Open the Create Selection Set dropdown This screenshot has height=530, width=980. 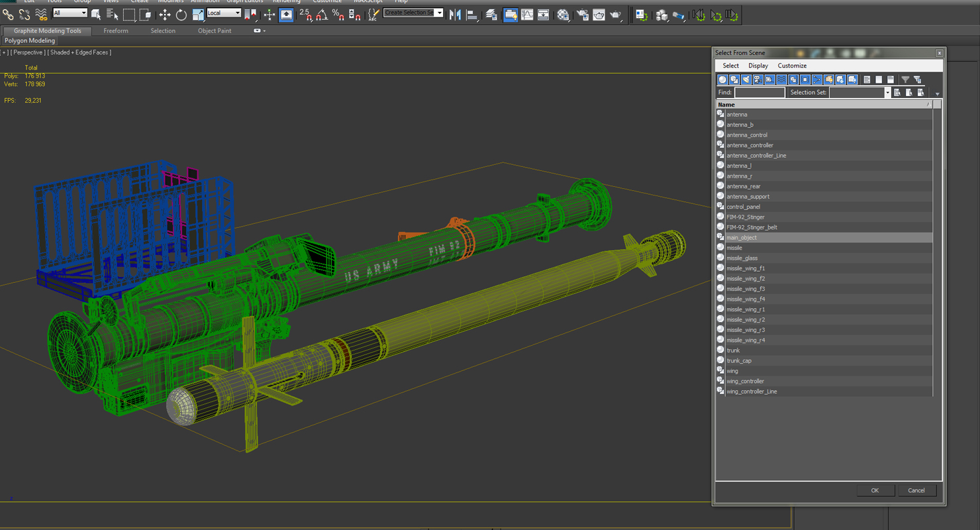pyautogui.click(x=413, y=13)
